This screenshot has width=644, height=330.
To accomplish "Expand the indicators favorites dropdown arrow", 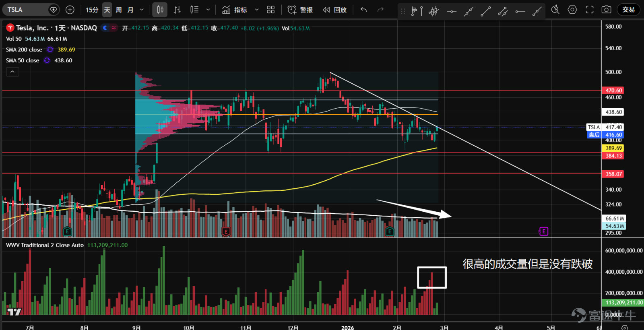I will [257, 10].
